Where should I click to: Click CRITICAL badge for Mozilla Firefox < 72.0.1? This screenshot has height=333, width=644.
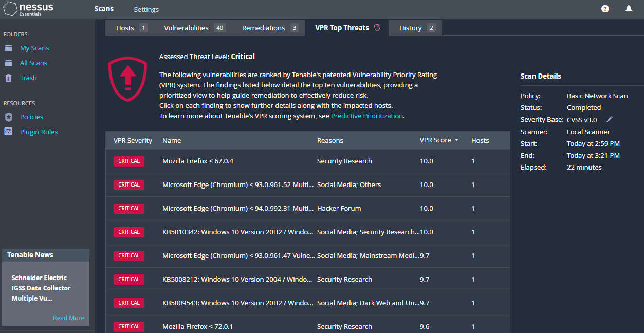coord(129,326)
